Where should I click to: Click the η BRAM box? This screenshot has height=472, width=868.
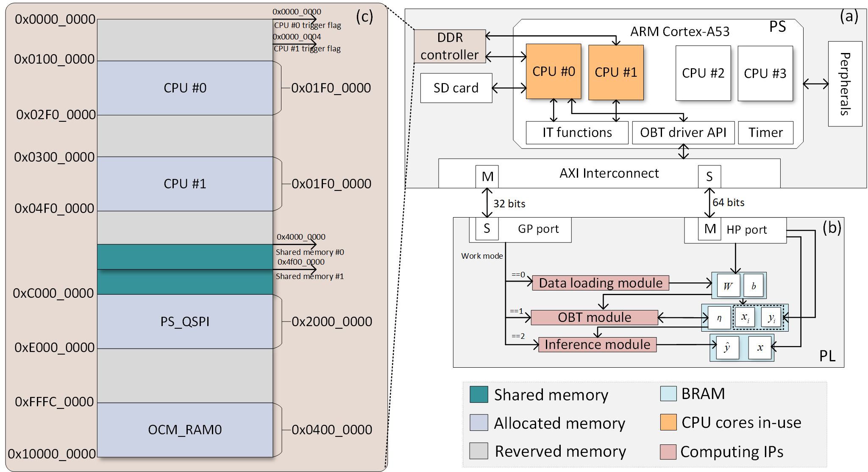[x=719, y=318]
